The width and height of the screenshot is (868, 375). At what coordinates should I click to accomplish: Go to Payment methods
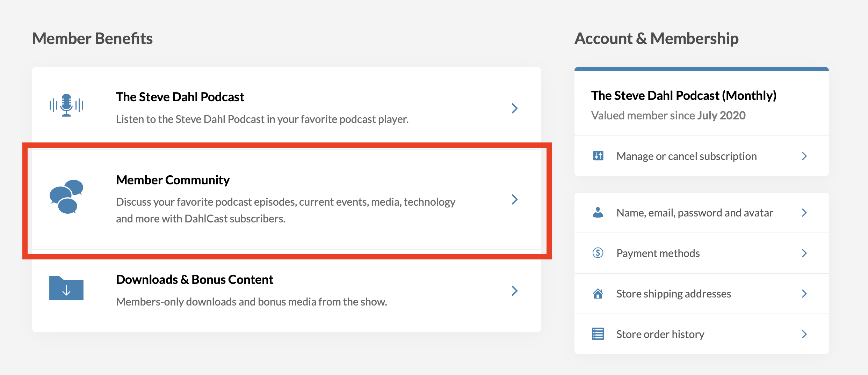pyautogui.click(x=702, y=253)
